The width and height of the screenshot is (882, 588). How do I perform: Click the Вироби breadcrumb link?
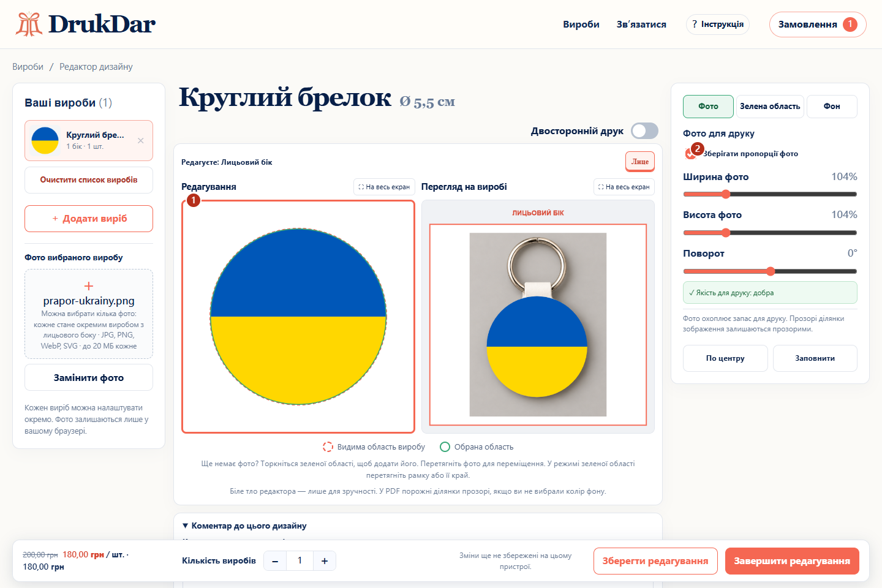click(28, 67)
